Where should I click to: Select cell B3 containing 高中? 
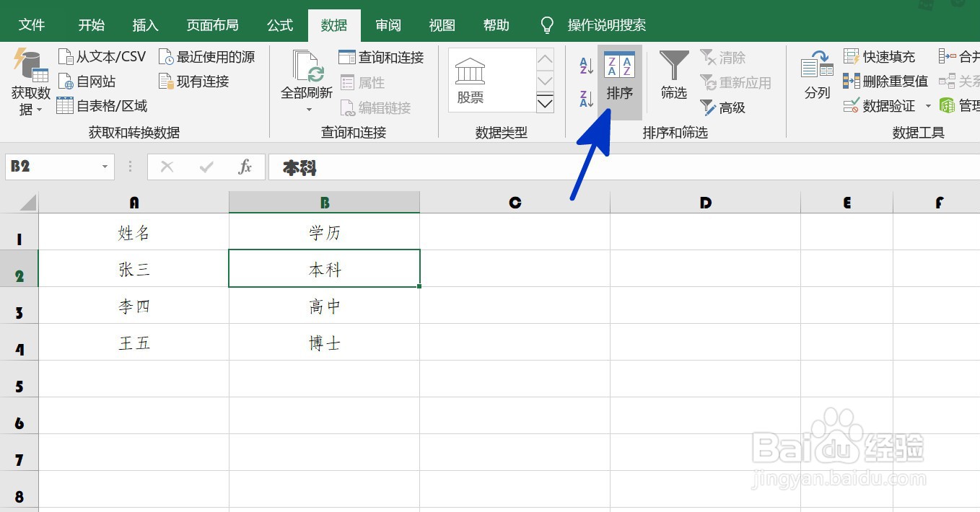(324, 306)
